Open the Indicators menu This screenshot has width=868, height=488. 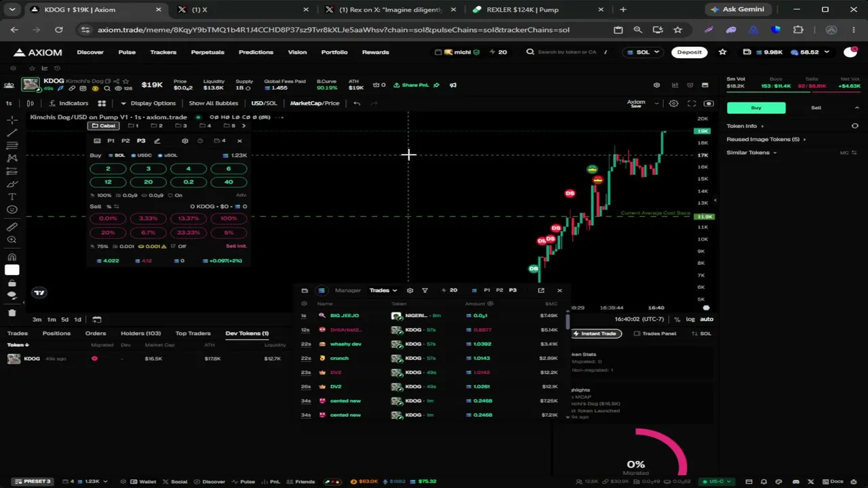68,103
